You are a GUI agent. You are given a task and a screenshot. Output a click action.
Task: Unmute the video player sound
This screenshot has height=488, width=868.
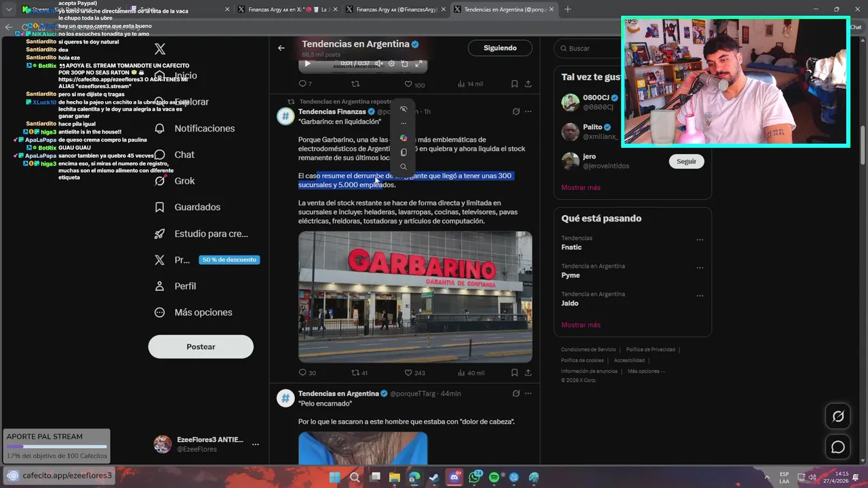pyautogui.click(x=379, y=64)
